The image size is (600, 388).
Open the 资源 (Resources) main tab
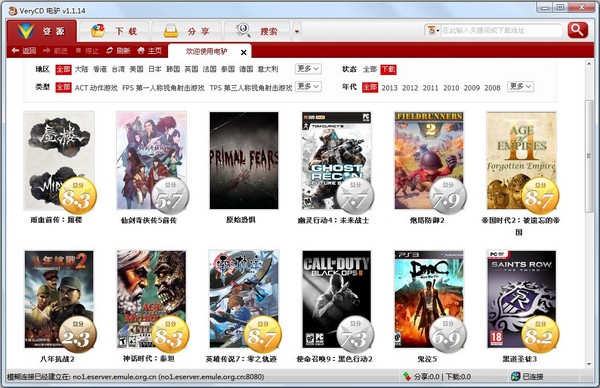click(42, 31)
